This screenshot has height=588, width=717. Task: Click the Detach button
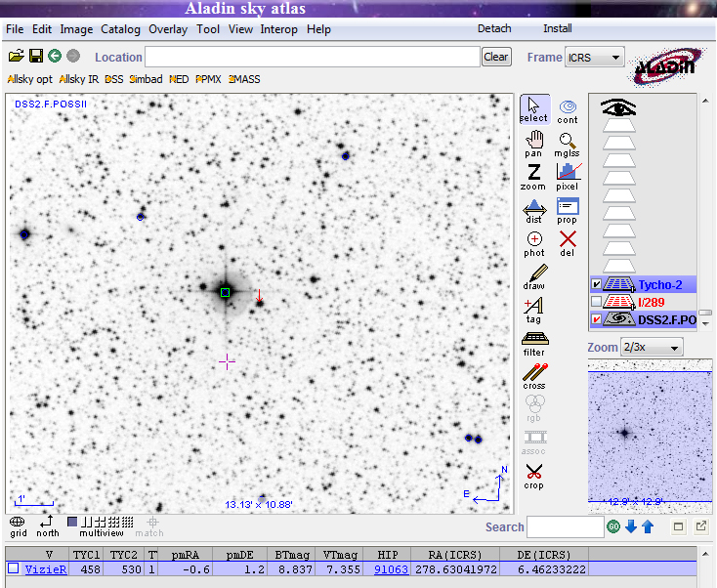(x=494, y=28)
